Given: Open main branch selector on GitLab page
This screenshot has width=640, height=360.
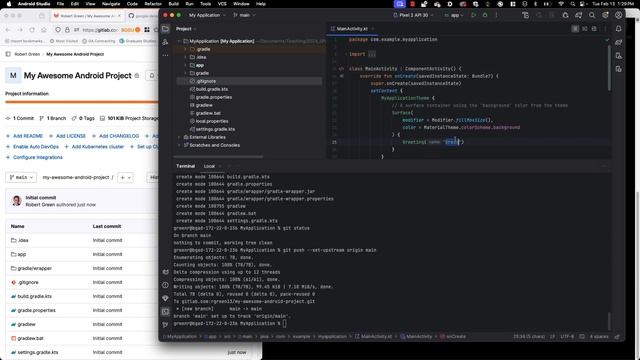Looking at the screenshot, I should (x=21, y=177).
